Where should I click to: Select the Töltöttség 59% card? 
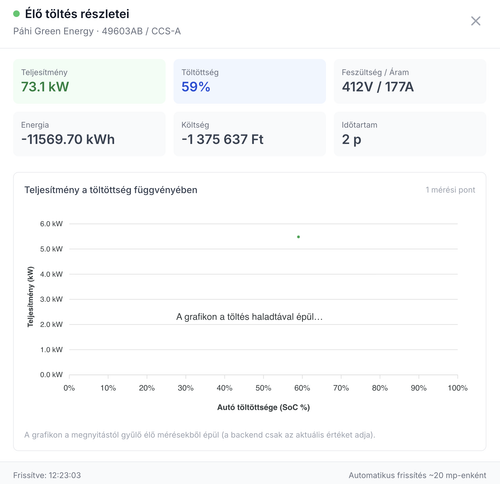[x=250, y=81]
